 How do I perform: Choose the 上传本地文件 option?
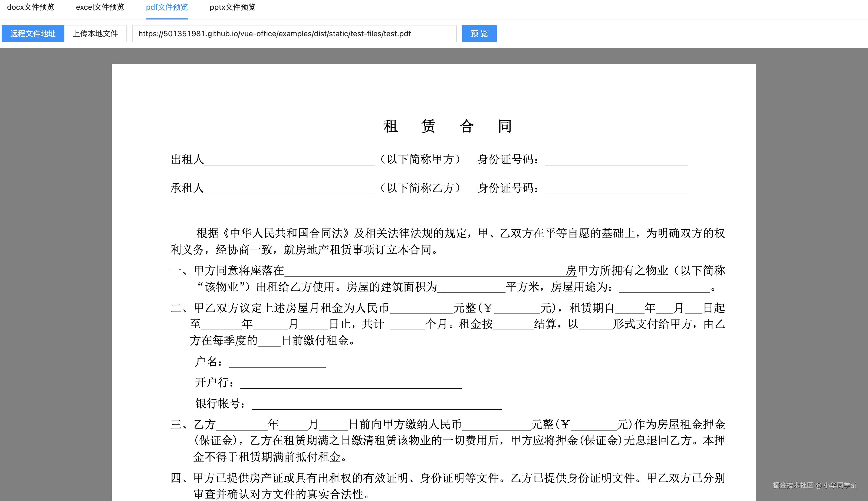pos(95,34)
